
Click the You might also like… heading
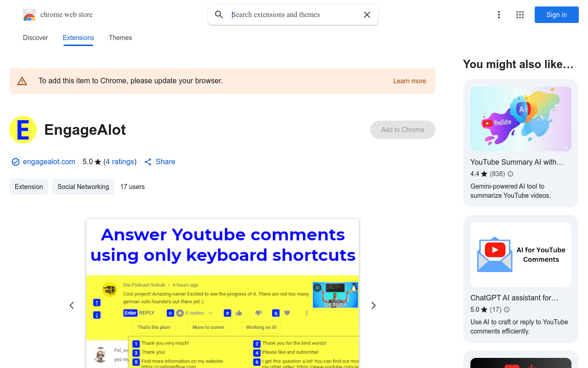518,64
